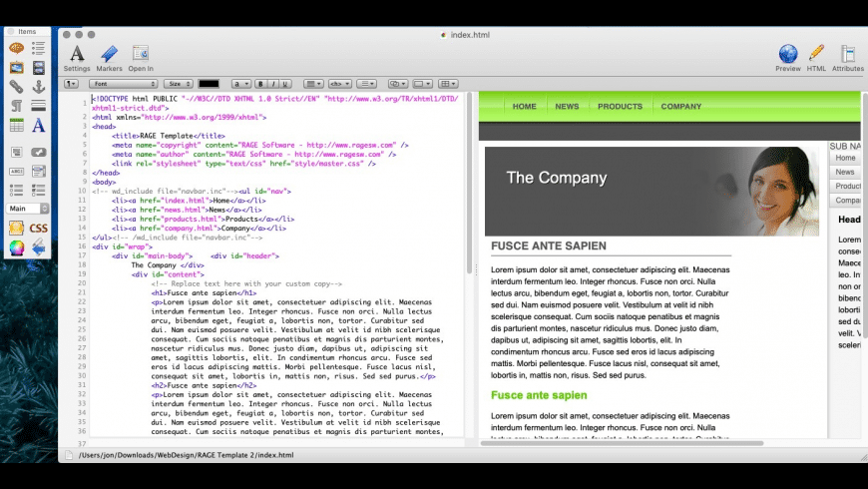
Task: Click the speech bubble icon in Items palette
Action: (x=17, y=48)
